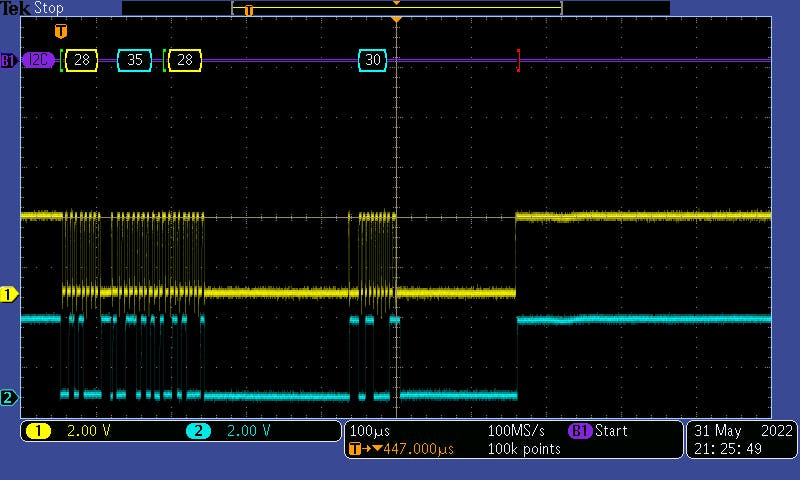Screen dimensions: 800x480
Task: Click the yellow Channel 1 ground marker
Action: click(9, 294)
